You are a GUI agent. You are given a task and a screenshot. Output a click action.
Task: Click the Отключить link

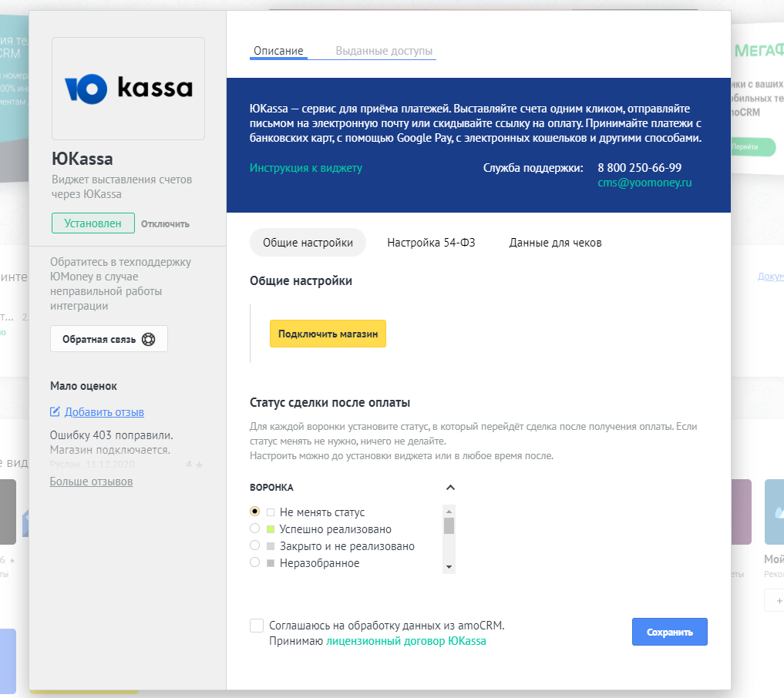click(x=165, y=224)
